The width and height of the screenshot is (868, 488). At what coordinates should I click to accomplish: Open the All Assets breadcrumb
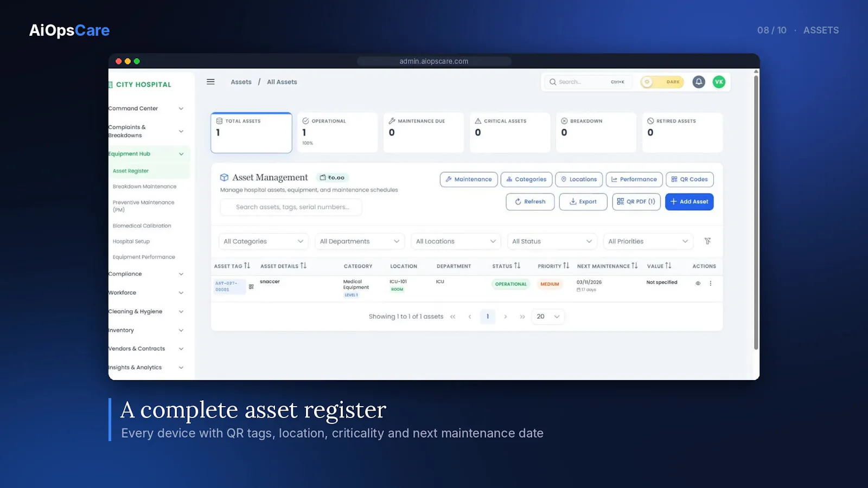(x=282, y=82)
